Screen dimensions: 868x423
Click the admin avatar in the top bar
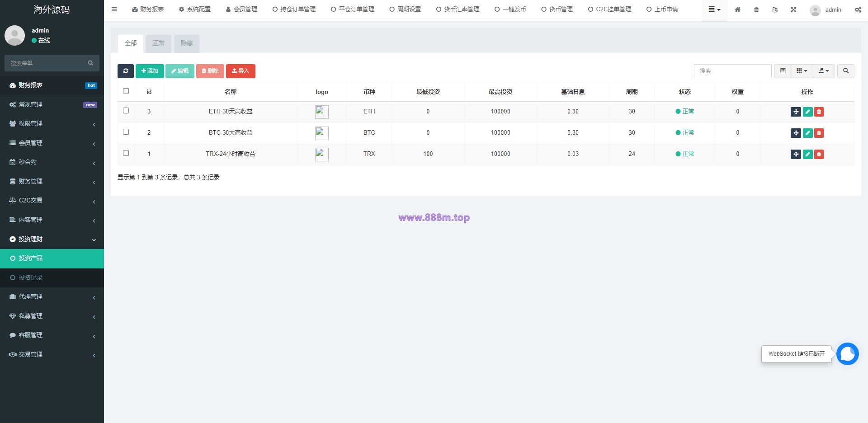(815, 10)
